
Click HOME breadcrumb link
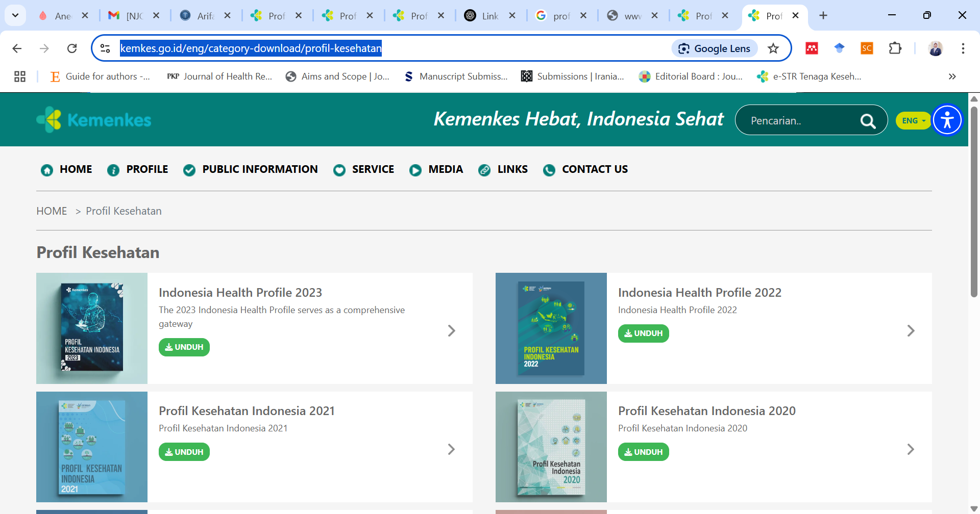click(52, 211)
